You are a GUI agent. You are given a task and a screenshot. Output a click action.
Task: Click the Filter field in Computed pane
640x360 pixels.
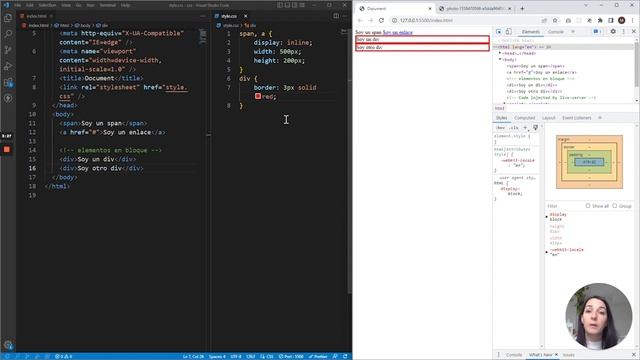coord(564,206)
